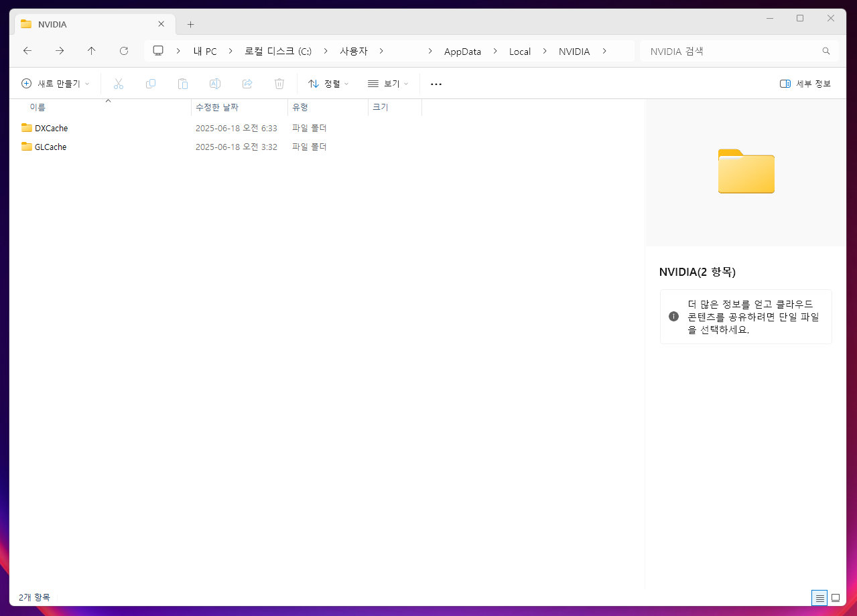
Task: Click 파일 폴더 type in GLCache row
Action: pyautogui.click(x=310, y=147)
